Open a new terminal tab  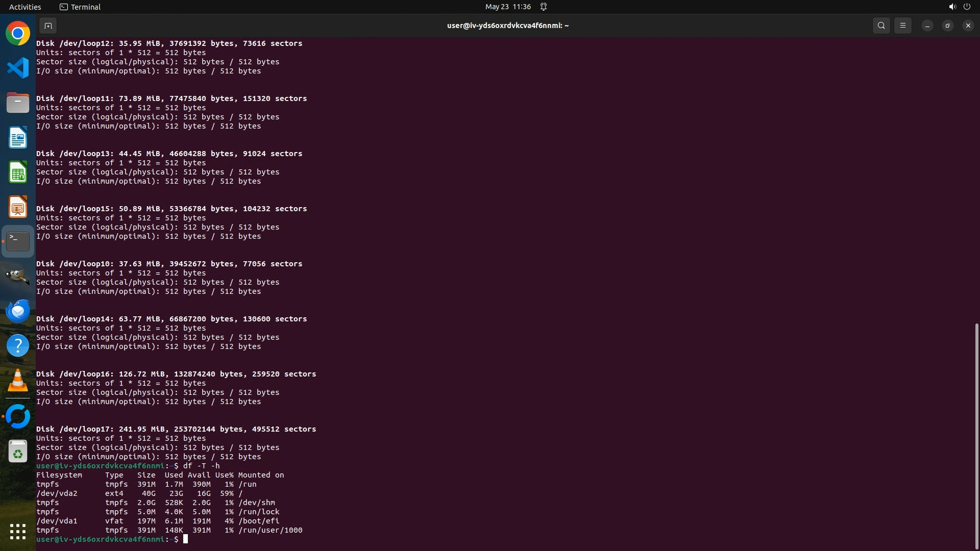click(48, 26)
